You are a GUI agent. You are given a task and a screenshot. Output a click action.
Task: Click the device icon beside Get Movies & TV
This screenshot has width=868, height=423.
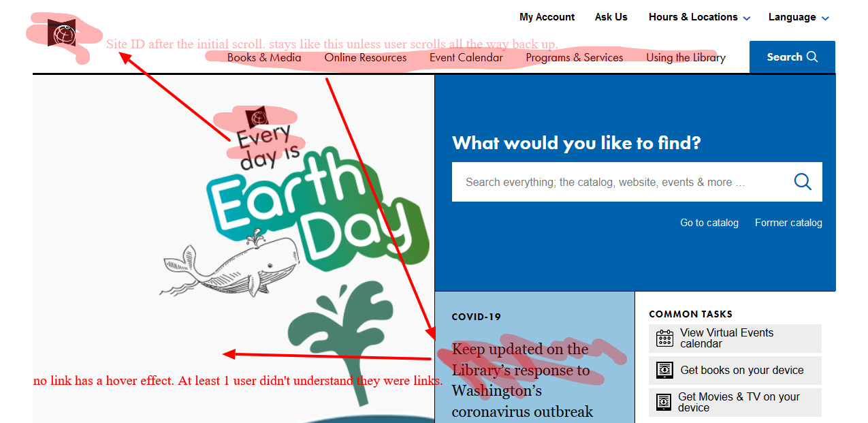click(664, 402)
